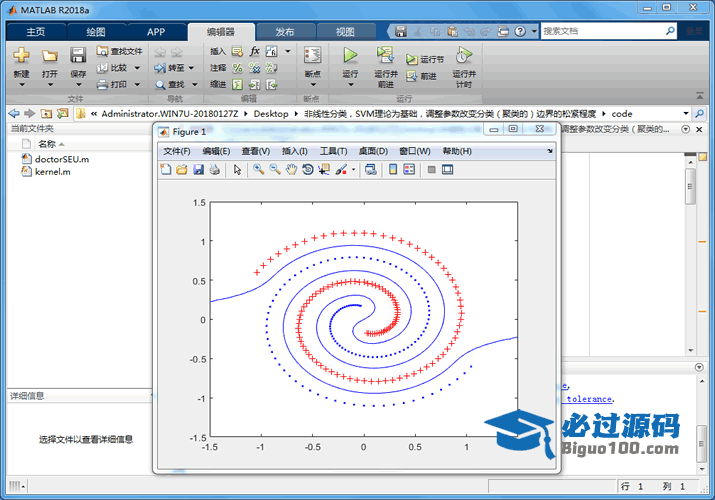Select the Zoom Out tool in Figure 1
Image resolution: width=715 pixels, height=500 pixels.
pyautogui.click(x=275, y=170)
